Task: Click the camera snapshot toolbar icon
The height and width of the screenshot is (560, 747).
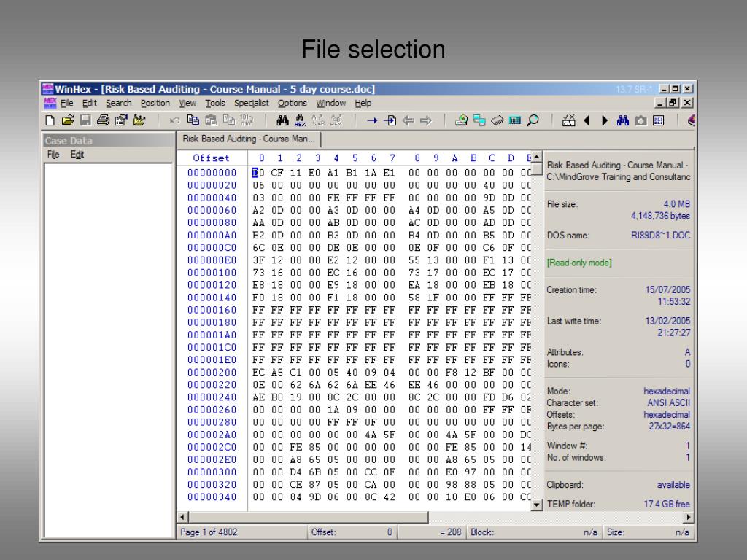Action: point(640,120)
